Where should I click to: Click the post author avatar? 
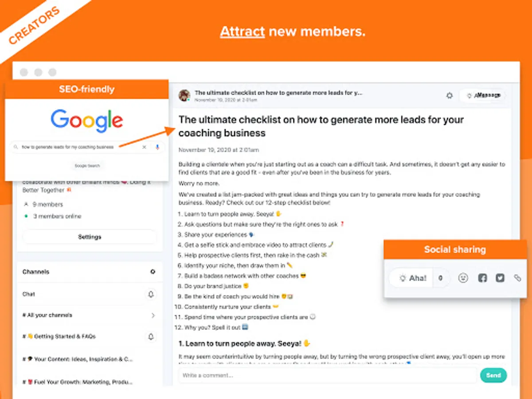184,95
